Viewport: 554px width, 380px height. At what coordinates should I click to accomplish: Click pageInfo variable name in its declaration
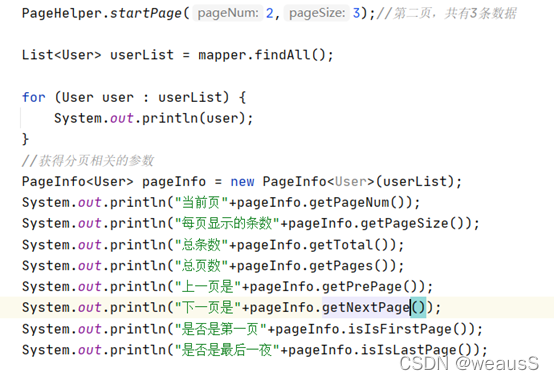[174, 182]
